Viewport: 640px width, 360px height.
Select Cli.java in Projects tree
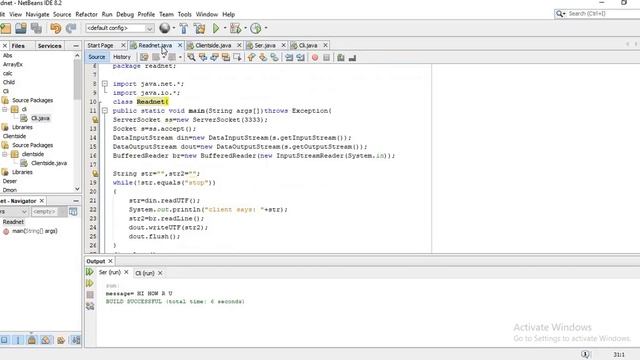(x=40, y=118)
